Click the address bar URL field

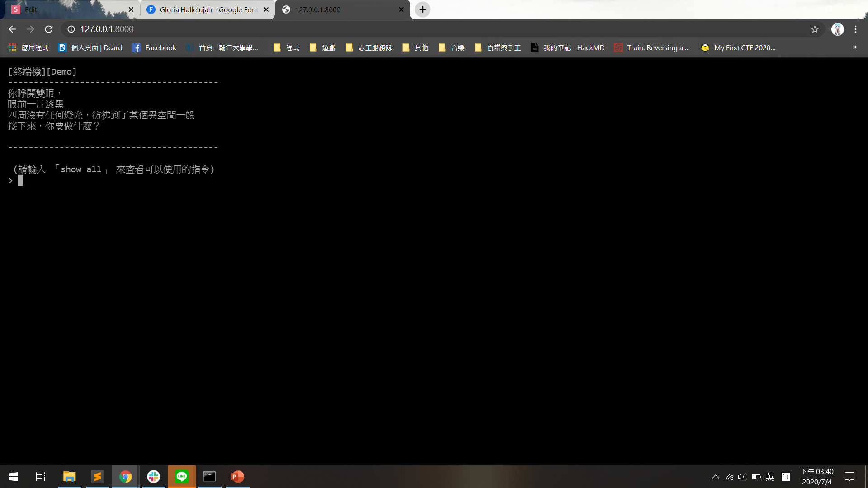point(407,29)
